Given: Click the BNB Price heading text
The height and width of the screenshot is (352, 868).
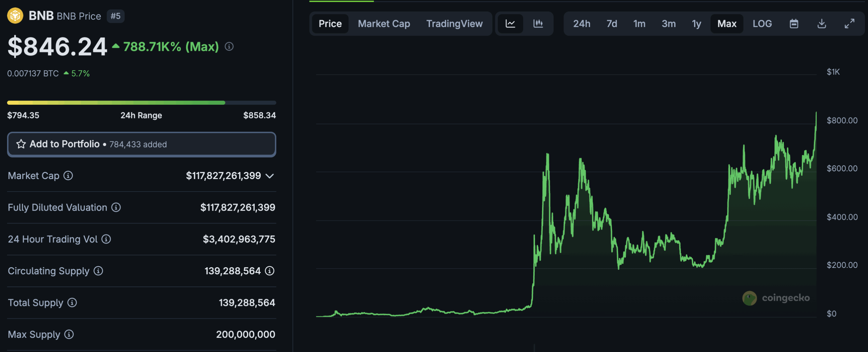Looking at the screenshot, I should 79,16.
